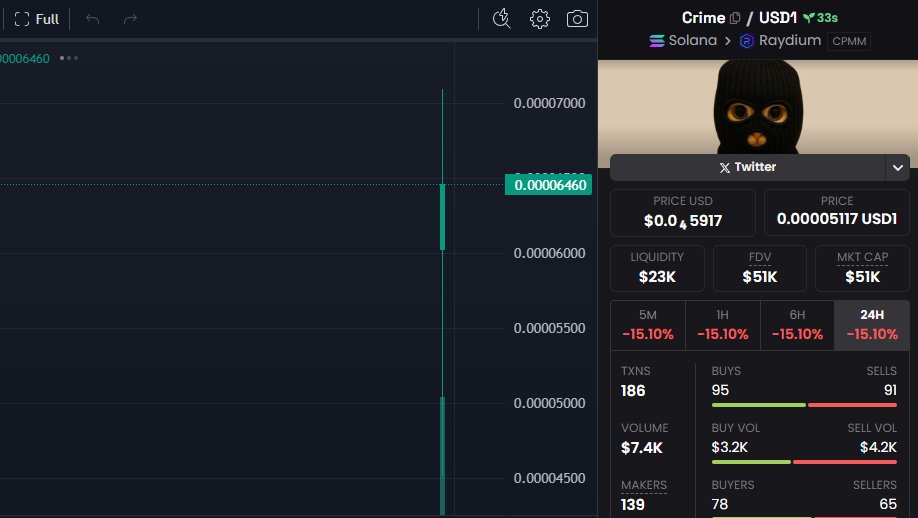
Task: Select the 24H timeframe tab
Action: 872,325
